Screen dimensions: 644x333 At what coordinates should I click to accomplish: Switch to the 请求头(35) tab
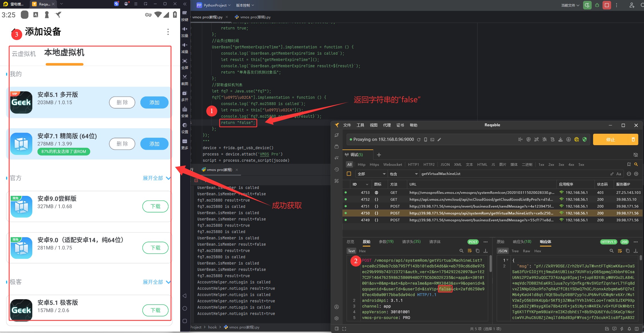[411, 242]
